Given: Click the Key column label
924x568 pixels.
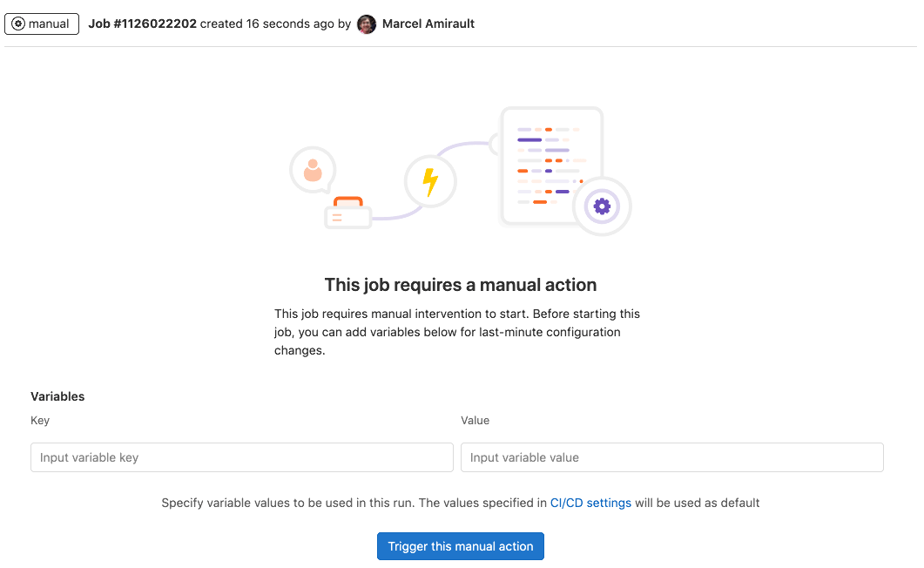Looking at the screenshot, I should 39,420.
